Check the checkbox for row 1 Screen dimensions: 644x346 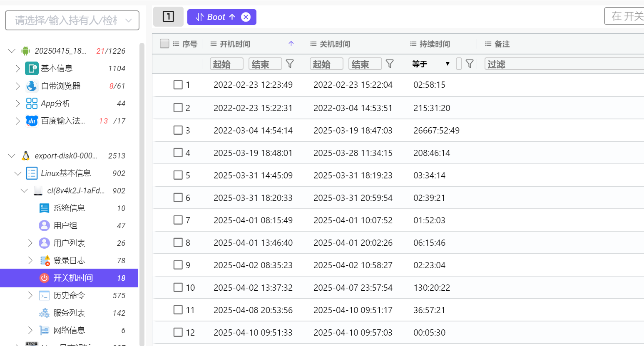tap(178, 85)
